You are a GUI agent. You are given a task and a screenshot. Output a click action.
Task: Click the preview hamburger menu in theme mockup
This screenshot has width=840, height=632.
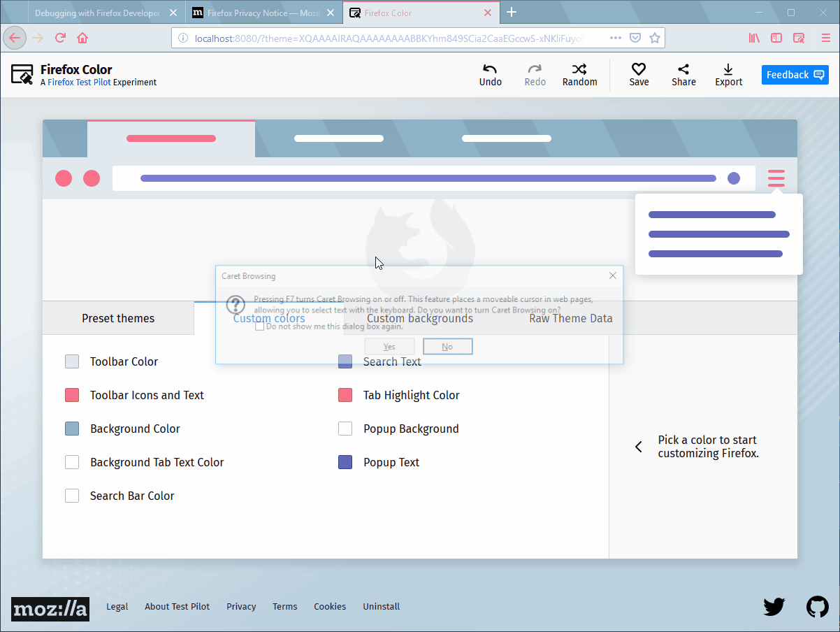[776, 178]
